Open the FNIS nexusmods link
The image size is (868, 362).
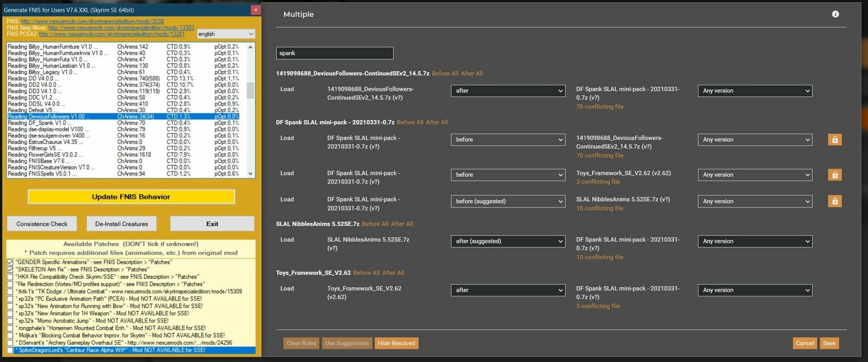pyautogui.click(x=92, y=21)
